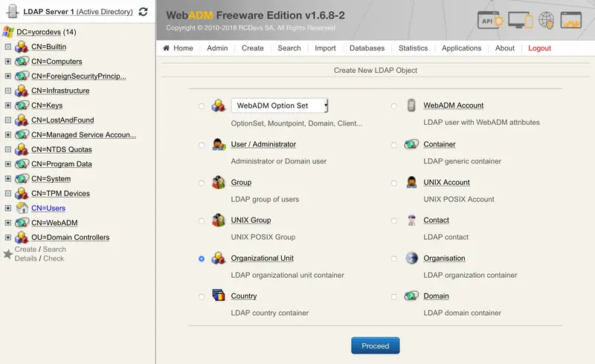Select the Country radio button

click(202, 297)
